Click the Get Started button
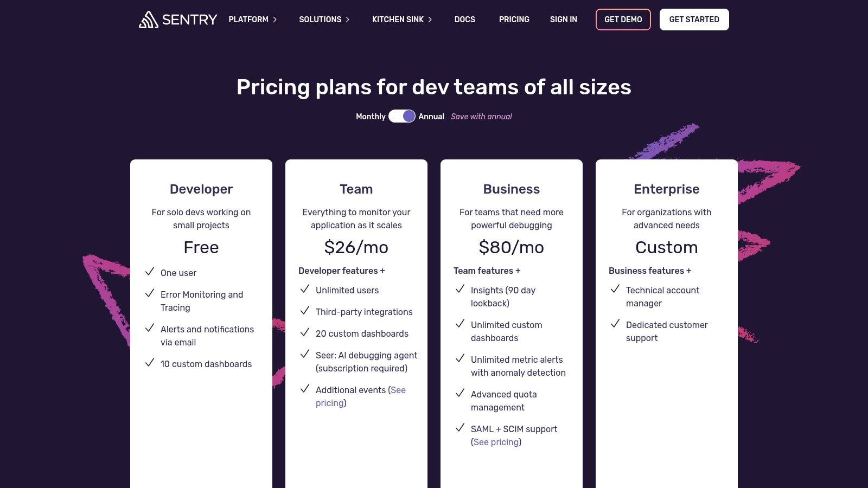The width and height of the screenshot is (868, 488). pyautogui.click(x=694, y=20)
